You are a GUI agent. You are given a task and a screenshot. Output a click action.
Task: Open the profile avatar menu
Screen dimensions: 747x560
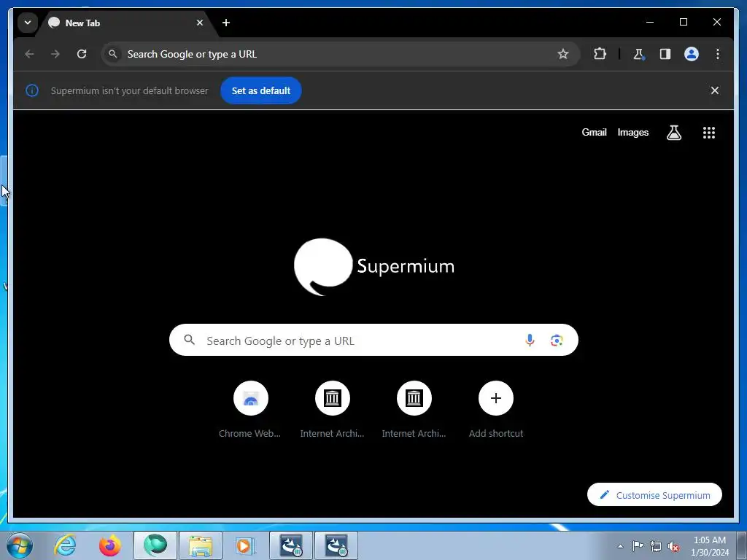coord(692,54)
